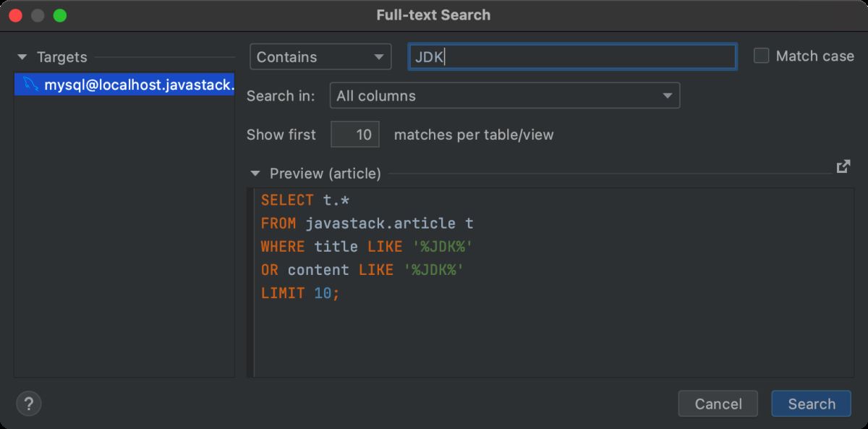The height and width of the screenshot is (429, 868).
Task: Click the question mark help icon
Action: 29,404
